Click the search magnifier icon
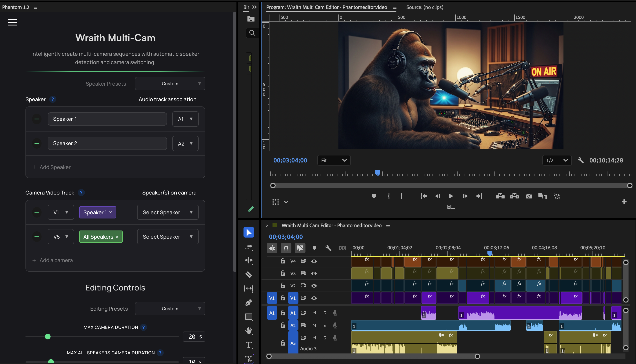636x364 pixels. click(x=252, y=33)
